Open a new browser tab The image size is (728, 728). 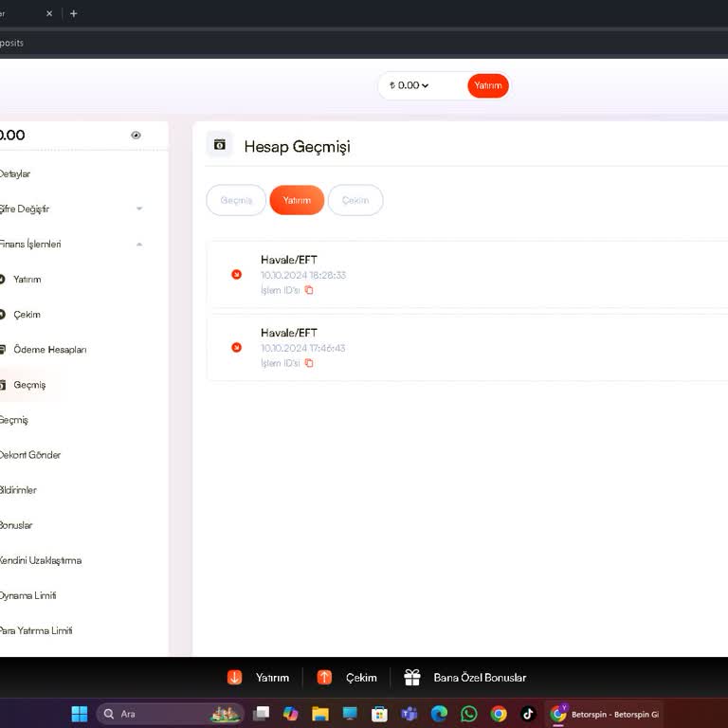[73, 14]
